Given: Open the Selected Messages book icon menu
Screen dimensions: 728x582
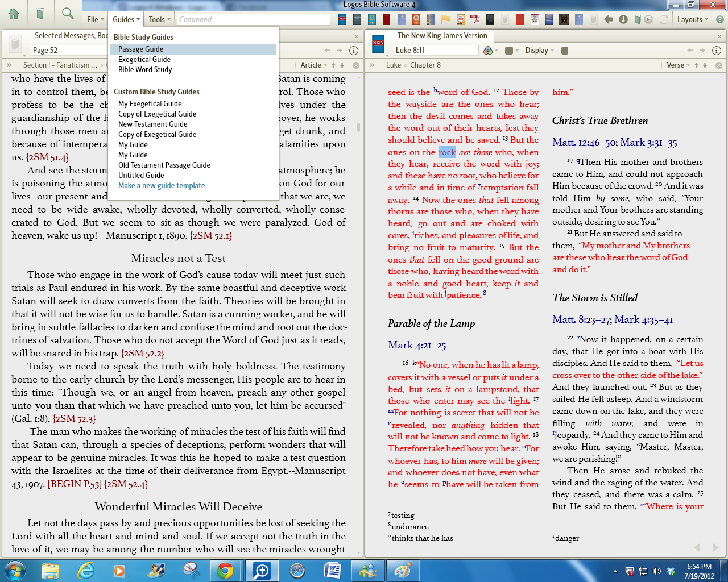Looking at the screenshot, I should 15,44.
